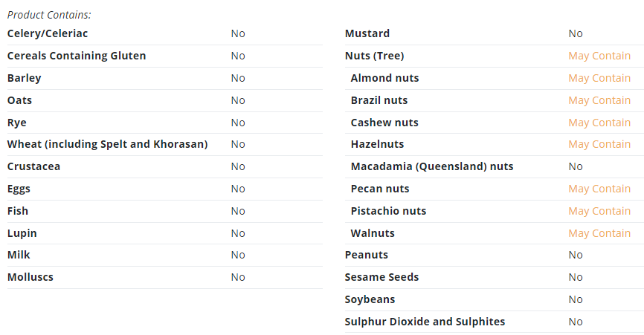This screenshot has height=335, width=644.
Task: Click the Wheat (including Spelt and Khorasan) label
Action: pos(107,144)
